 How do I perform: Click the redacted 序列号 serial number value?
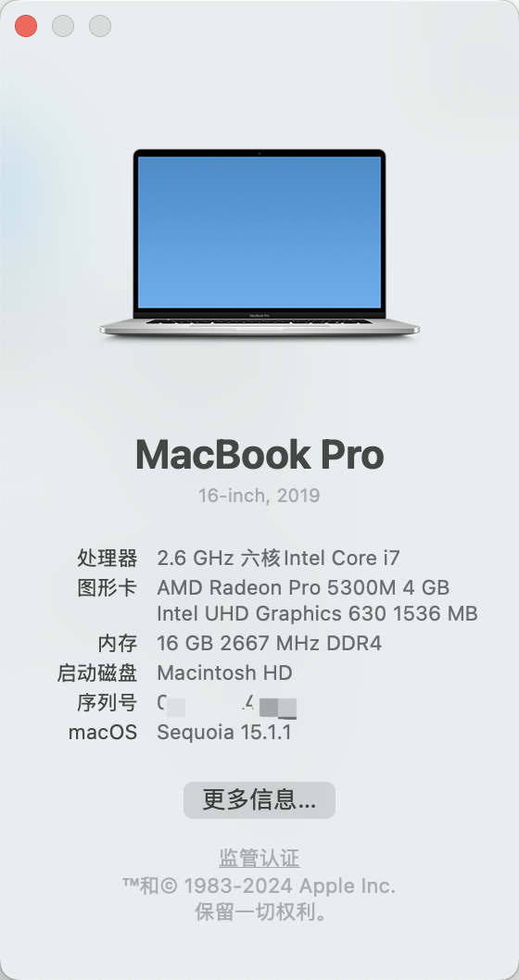(x=227, y=704)
